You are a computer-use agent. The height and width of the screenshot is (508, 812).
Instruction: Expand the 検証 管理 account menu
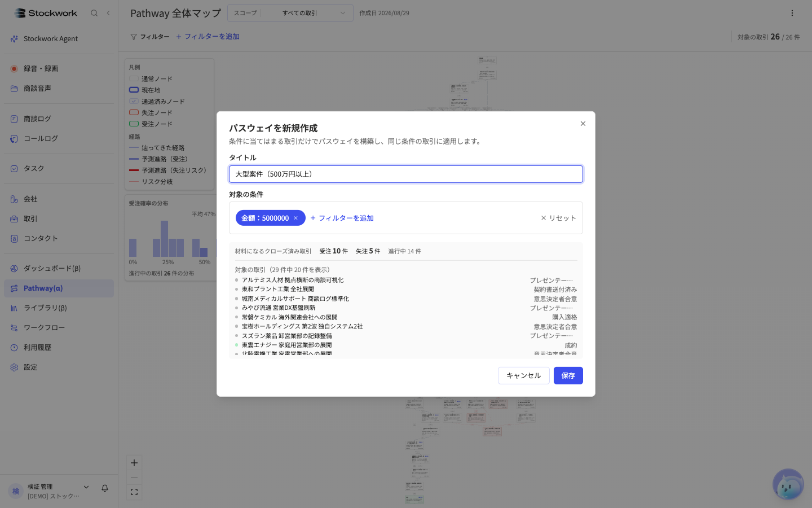click(x=86, y=487)
